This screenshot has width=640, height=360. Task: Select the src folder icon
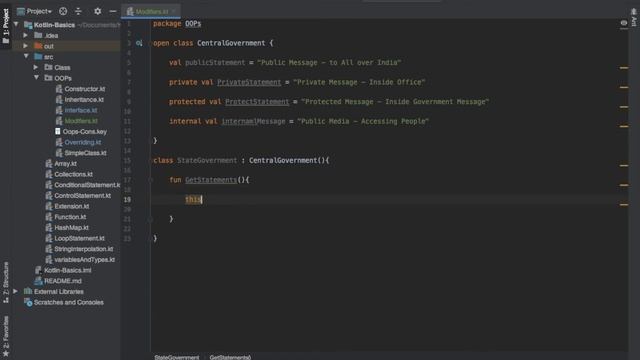pos(38,57)
